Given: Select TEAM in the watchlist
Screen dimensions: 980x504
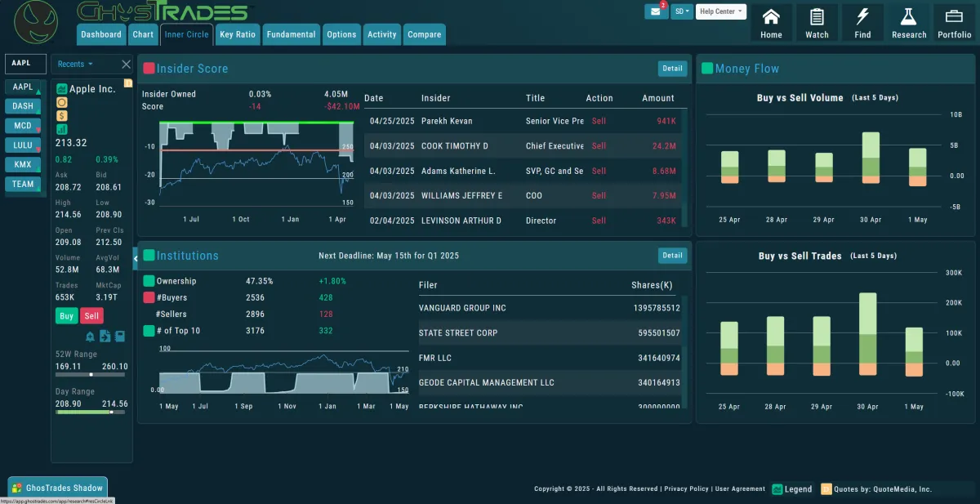Looking at the screenshot, I should (23, 184).
